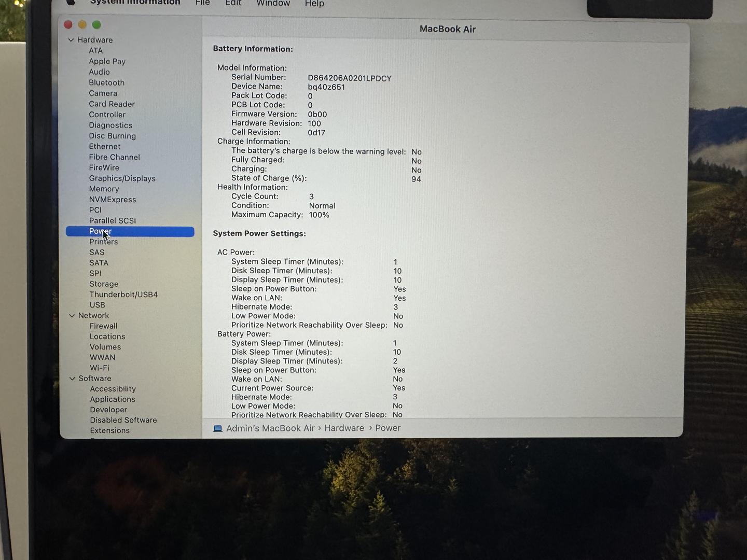This screenshot has width=747, height=560.
Task: Select NVMExpress in the sidebar
Action: click(x=113, y=200)
